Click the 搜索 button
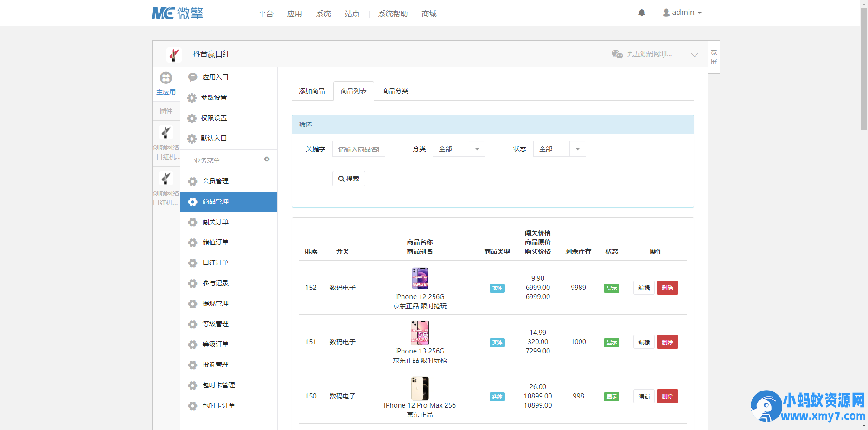The width and height of the screenshot is (868, 430). 349,179
